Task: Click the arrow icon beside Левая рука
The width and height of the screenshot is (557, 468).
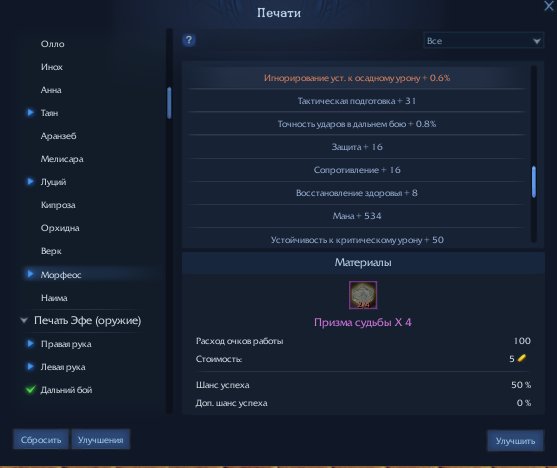Action: (31, 366)
